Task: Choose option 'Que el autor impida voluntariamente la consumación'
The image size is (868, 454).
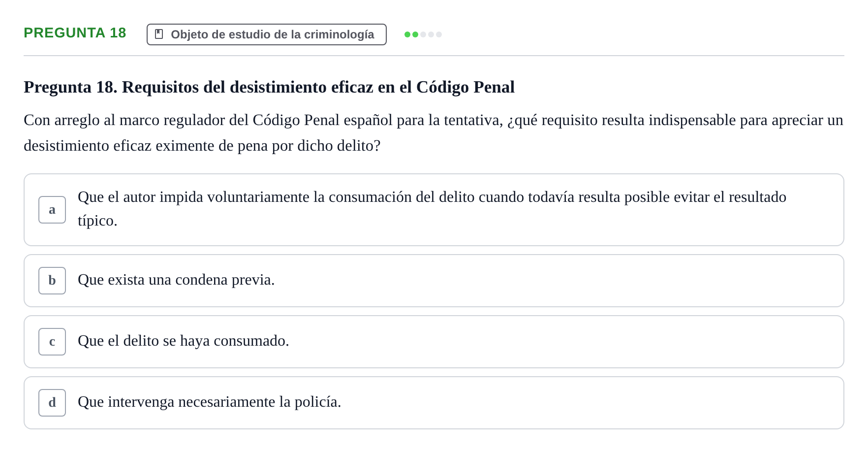Action: tap(434, 210)
